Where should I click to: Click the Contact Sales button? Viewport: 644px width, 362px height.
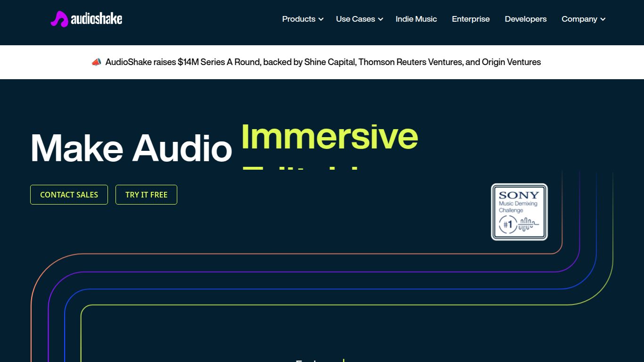[69, 195]
